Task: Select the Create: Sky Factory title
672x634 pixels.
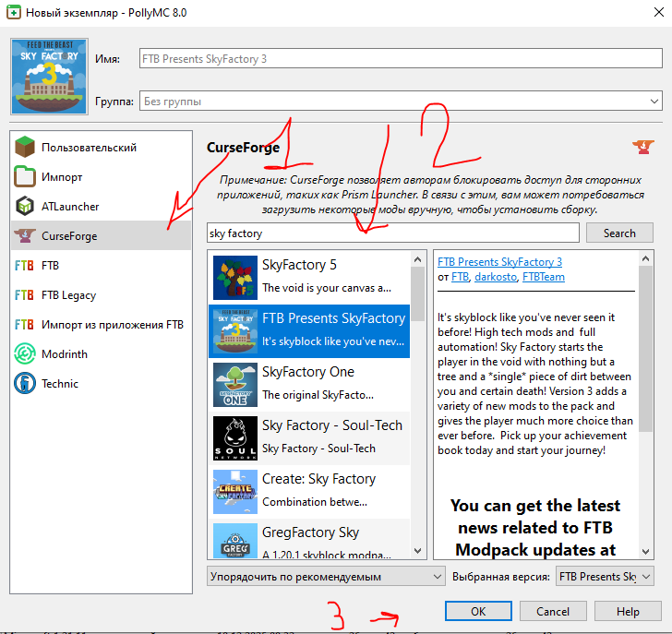Action: pos(318,479)
